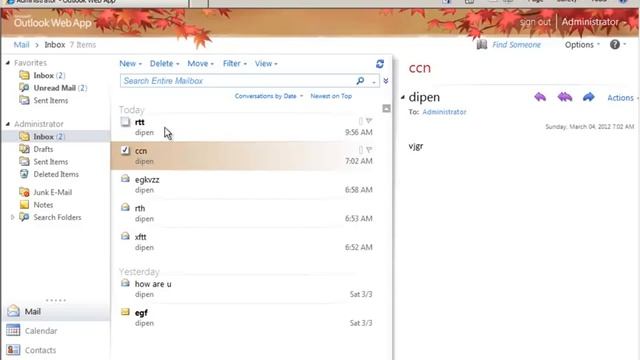Open the Deleted Items folder
640x360 pixels.
click(x=56, y=174)
